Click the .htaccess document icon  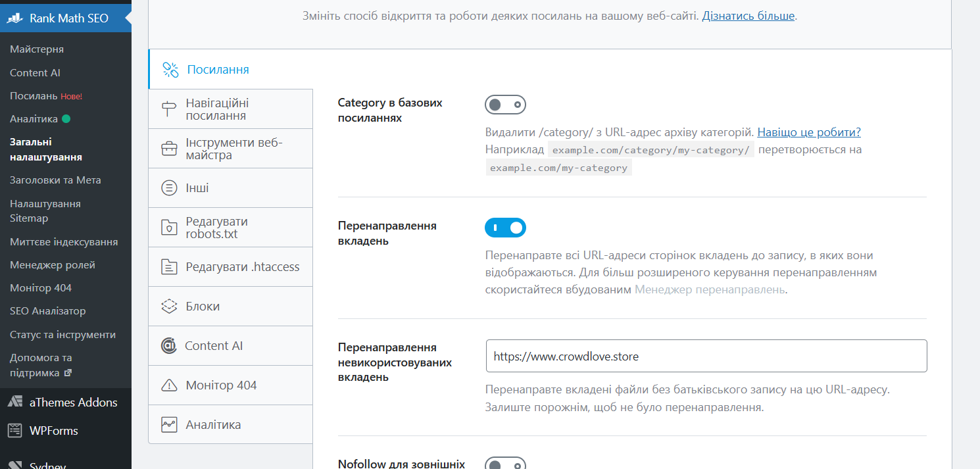(169, 267)
